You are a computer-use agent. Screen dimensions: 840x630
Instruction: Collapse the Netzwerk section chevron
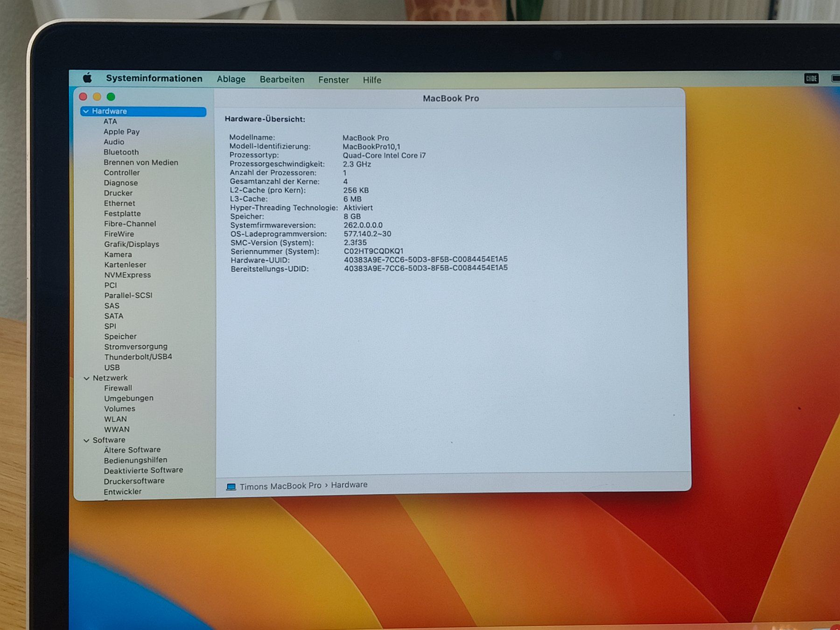point(86,378)
